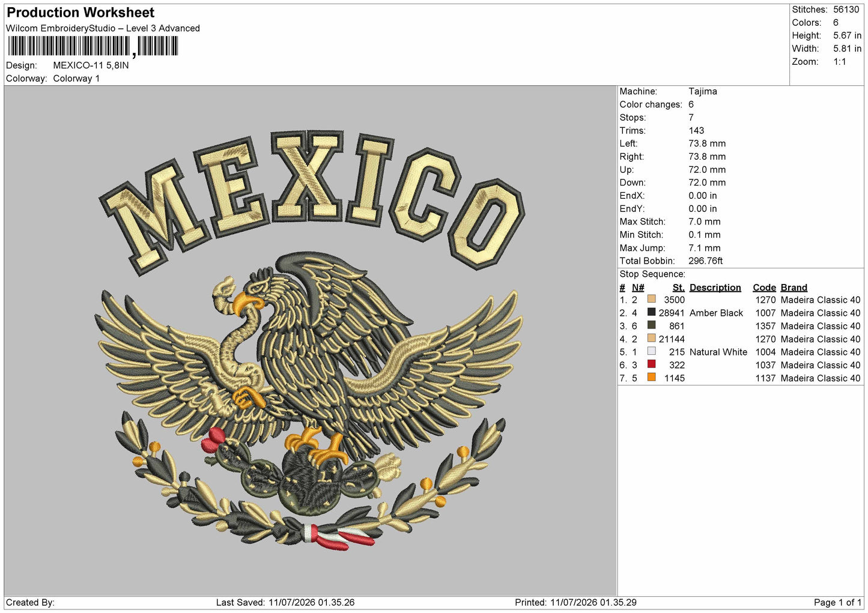Click the Zoom value 1:1
This screenshot has width=868, height=613.
coord(839,62)
